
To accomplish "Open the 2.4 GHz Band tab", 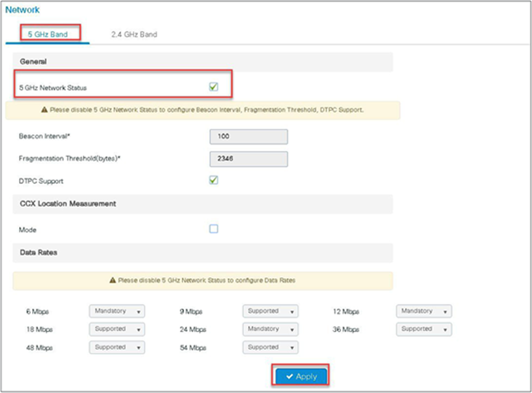I will pos(134,34).
